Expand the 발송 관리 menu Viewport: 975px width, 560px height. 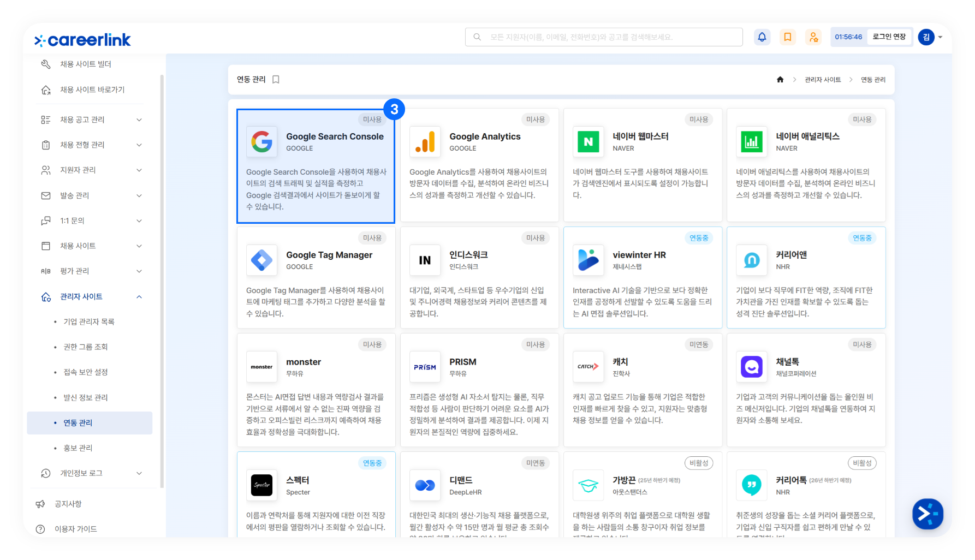point(139,195)
